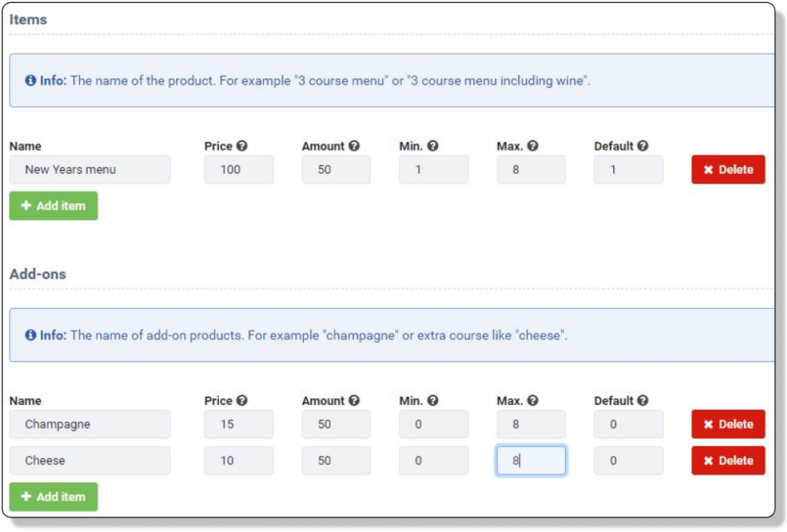Focus the New Years menu name field
The height and width of the screenshot is (532, 787).
click(x=90, y=170)
